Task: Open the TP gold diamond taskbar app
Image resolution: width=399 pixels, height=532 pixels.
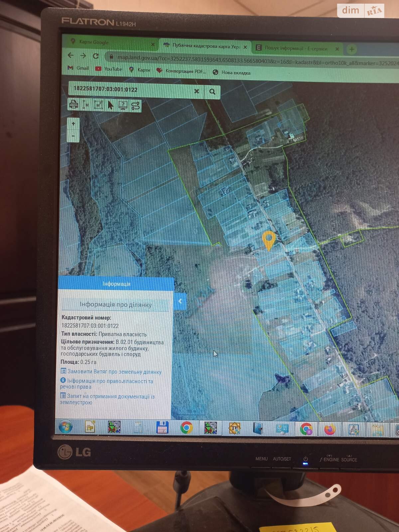Action: [x=234, y=428]
